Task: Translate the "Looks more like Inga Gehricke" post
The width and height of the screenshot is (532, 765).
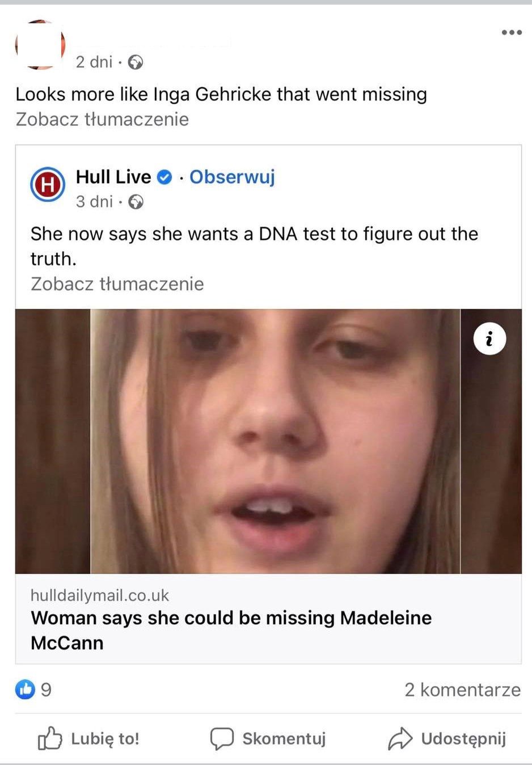Action: 102,120
